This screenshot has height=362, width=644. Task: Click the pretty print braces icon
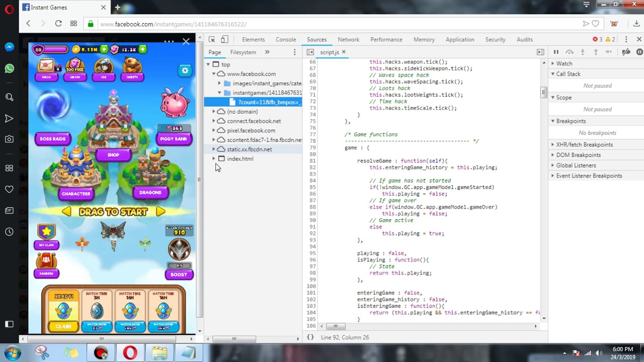coord(310,337)
